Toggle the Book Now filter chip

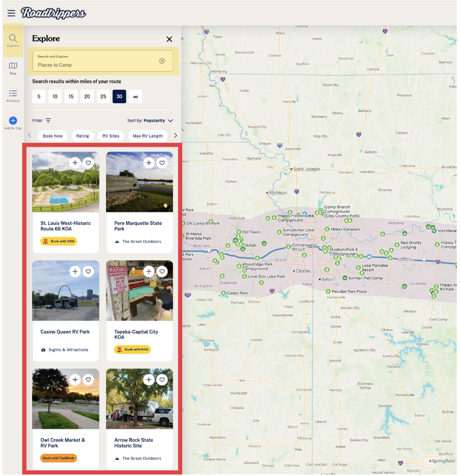point(53,136)
